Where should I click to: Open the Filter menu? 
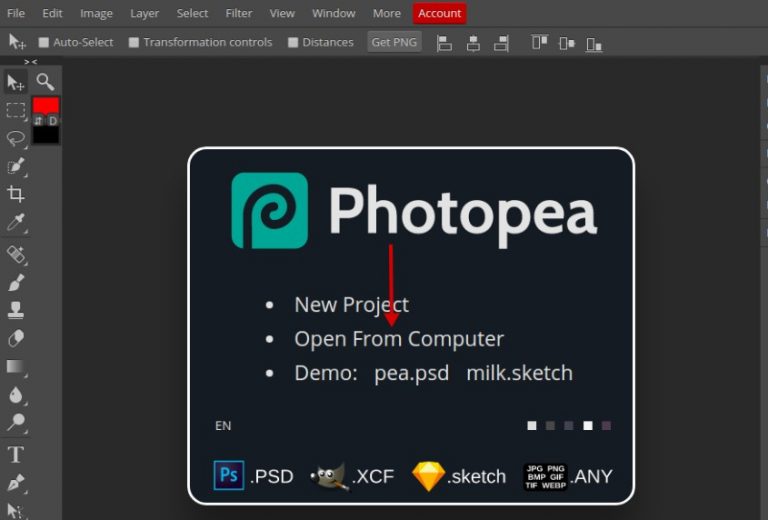pos(239,13)
